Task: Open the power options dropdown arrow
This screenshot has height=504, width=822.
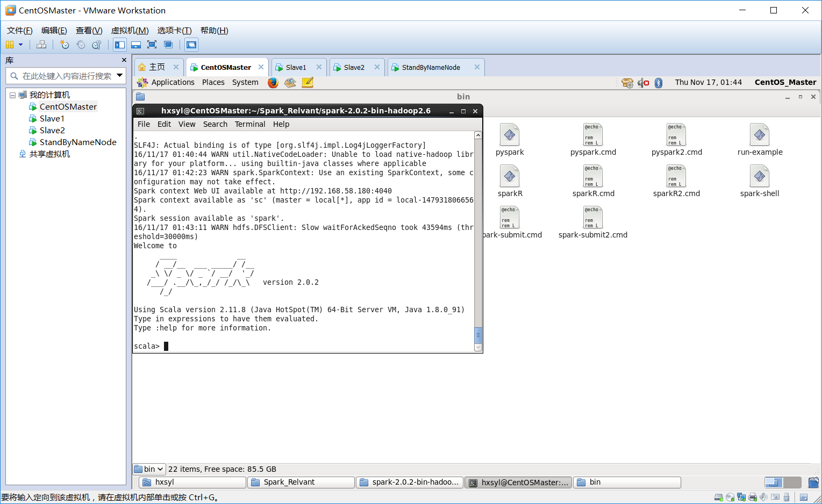Action: click(21, 45)
